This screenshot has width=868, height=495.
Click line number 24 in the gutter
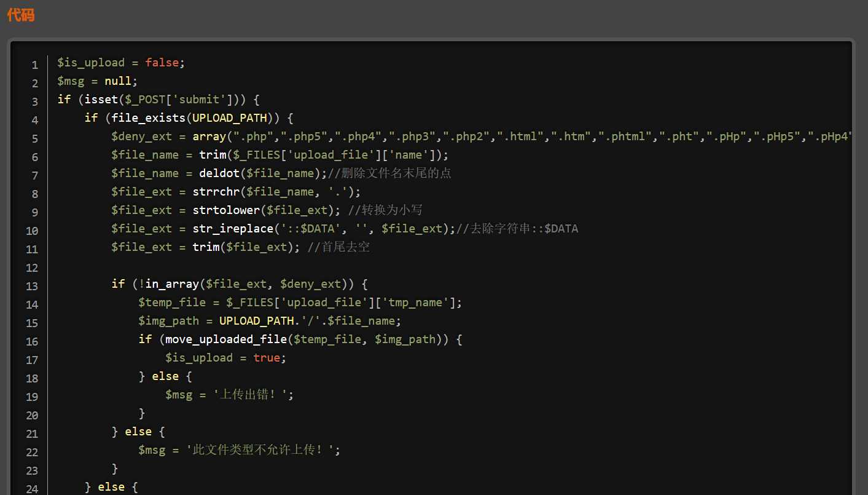[x=32, y=489]
